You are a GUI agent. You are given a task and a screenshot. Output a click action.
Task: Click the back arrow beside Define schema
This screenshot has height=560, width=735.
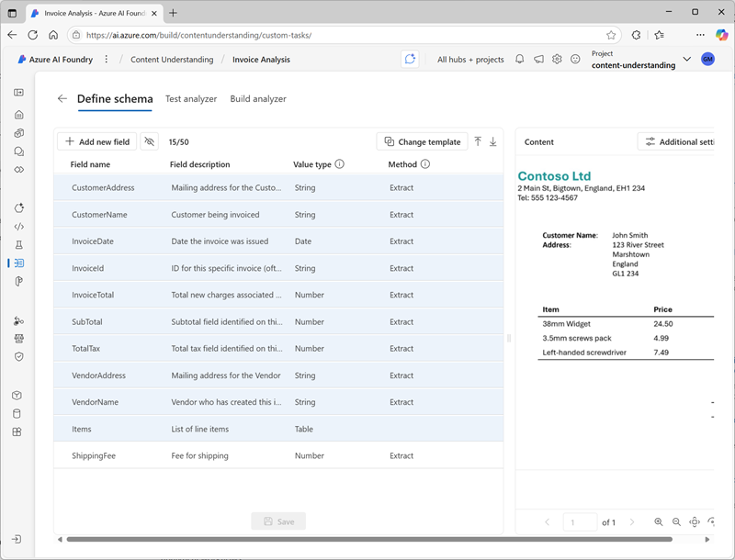pyautogui.click(x=62, y=98)
